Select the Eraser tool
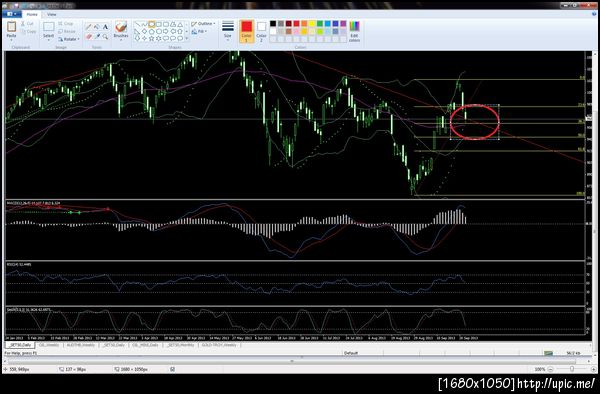Screen dimensions: 600x394 pos(89,37)
